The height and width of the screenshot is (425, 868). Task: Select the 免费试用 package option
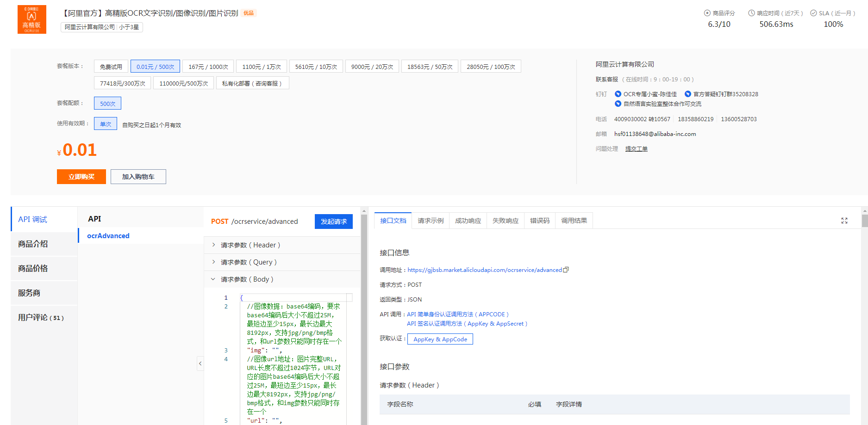tap(111, 67)
